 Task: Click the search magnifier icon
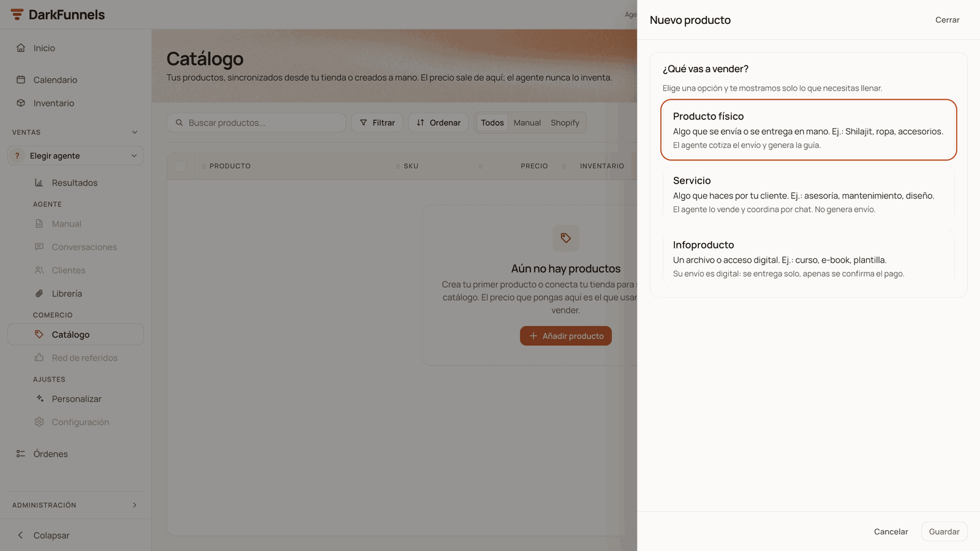[x=179, y=122]
